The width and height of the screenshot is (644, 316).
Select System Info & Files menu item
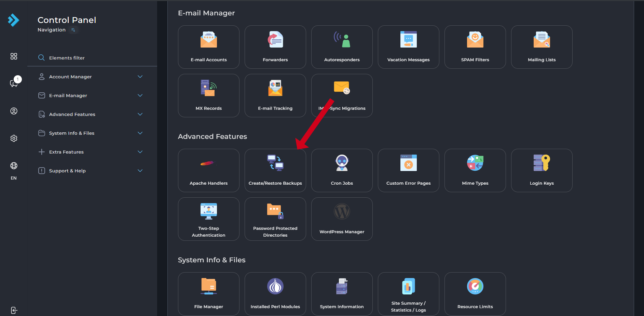71,133
